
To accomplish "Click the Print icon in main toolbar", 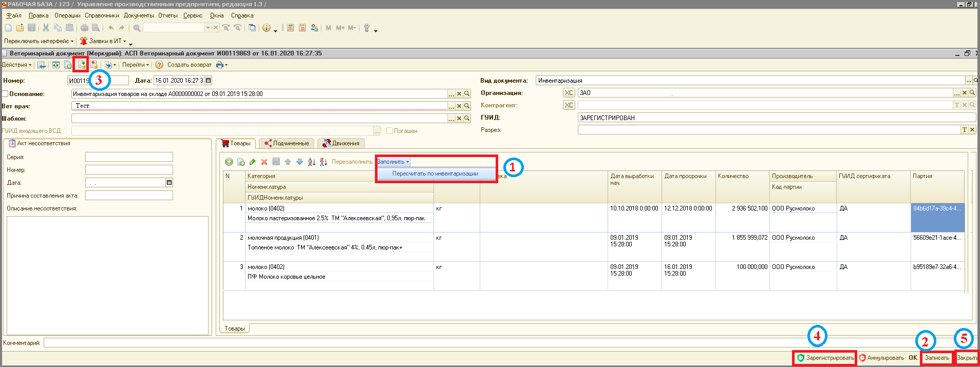I will tap(84, 28).
